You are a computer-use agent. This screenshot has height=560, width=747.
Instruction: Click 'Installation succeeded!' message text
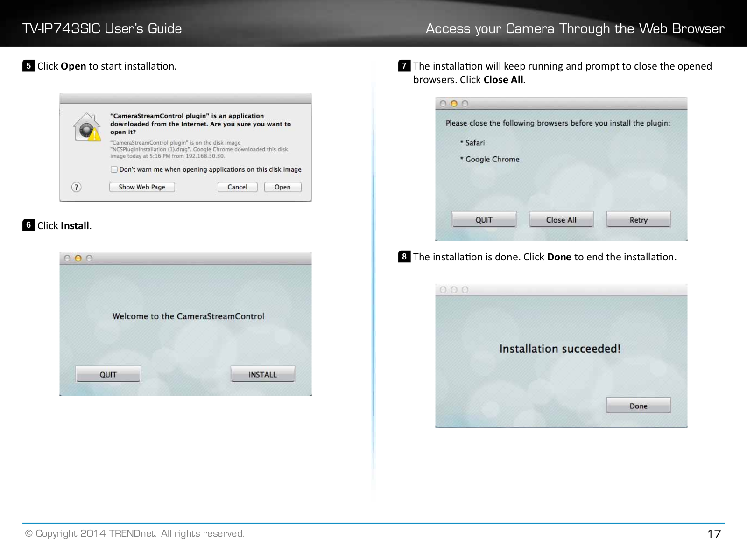(560, 349)
